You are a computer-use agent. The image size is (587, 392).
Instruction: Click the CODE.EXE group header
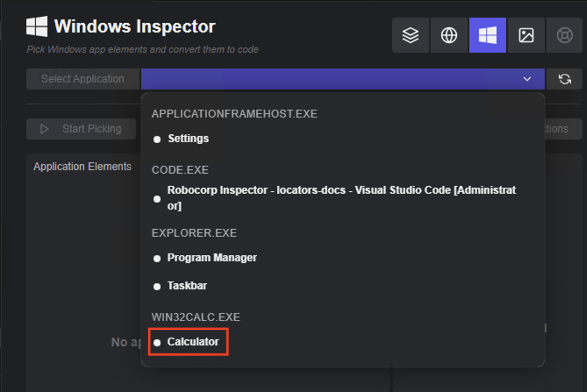click(x=180, y=170)
